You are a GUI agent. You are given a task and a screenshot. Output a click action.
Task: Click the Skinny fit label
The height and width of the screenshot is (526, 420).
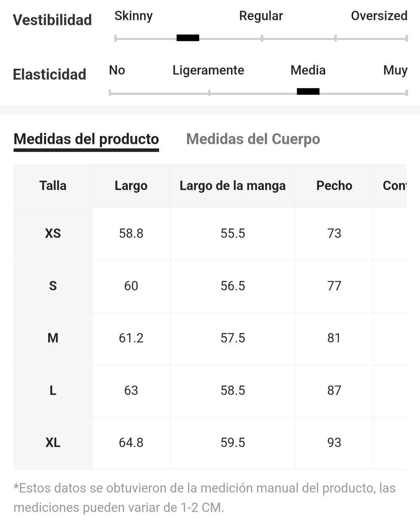tap(133, 16)
